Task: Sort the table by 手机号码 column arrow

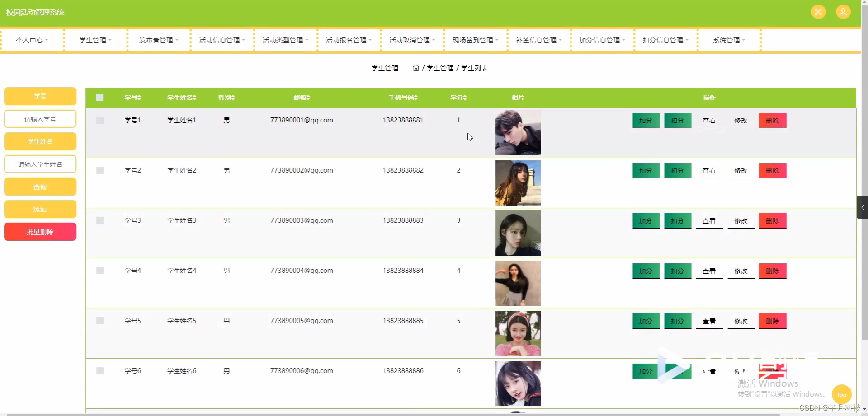Action: 415,97
